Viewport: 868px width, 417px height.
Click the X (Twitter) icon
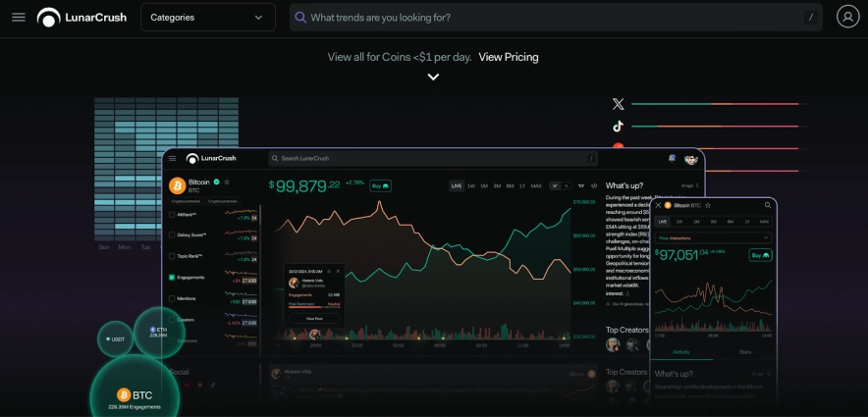pyautogui.click(x=618, y=103)
